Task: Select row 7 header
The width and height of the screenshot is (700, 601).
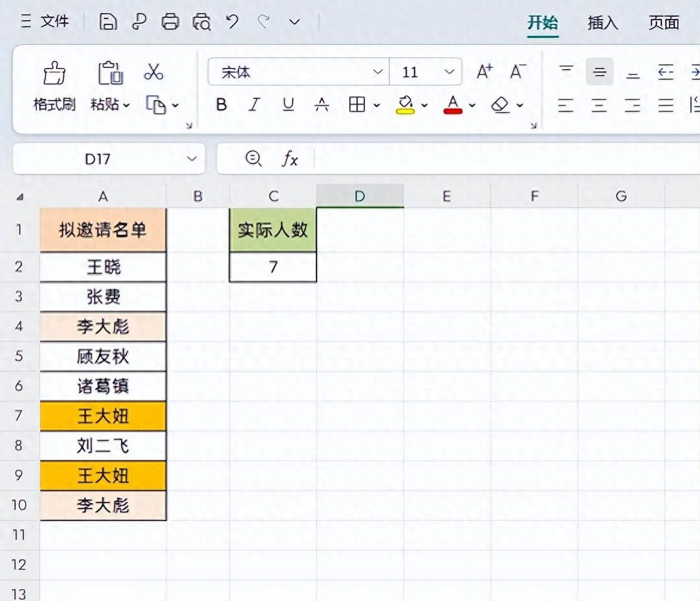Action: tap(18, 416)
